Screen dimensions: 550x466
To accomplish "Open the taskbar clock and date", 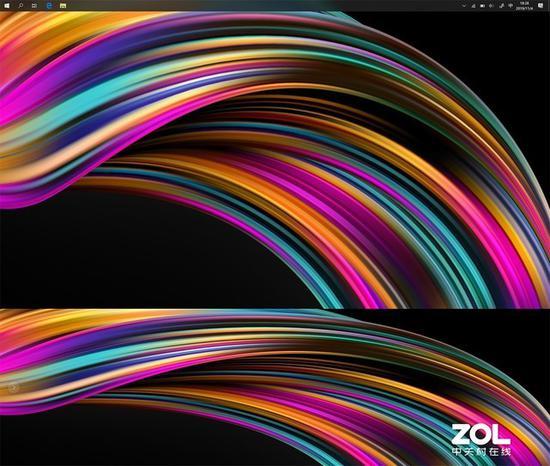I will (524, 6).
